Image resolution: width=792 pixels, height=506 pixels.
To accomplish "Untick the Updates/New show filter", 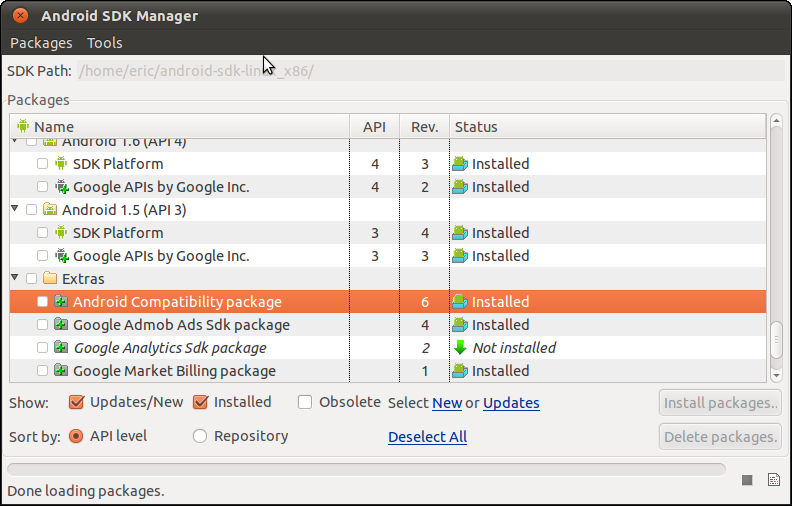I will tap(76, 402).
